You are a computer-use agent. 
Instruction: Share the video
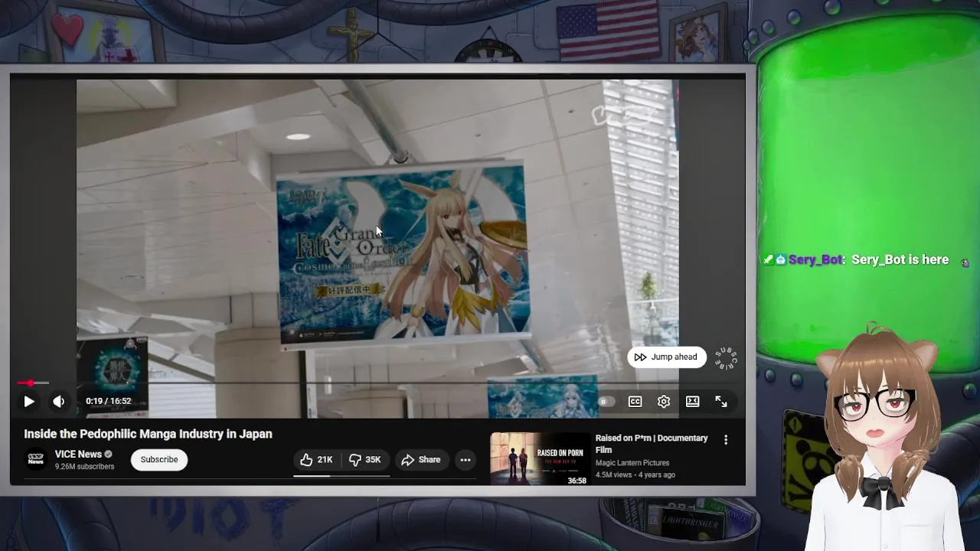(x=421, y=459)
